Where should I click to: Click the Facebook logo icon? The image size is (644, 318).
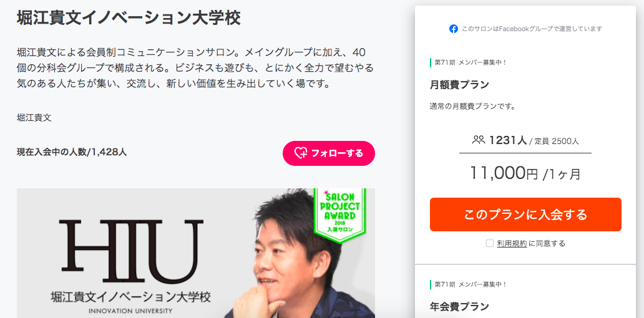tap(454, 29)
